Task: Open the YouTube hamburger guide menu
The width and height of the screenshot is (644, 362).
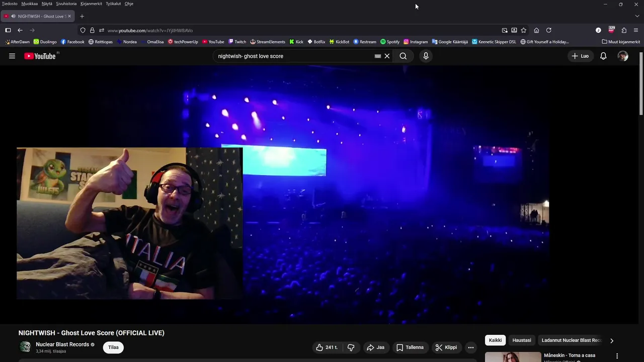Action: (x=12, y=56)
